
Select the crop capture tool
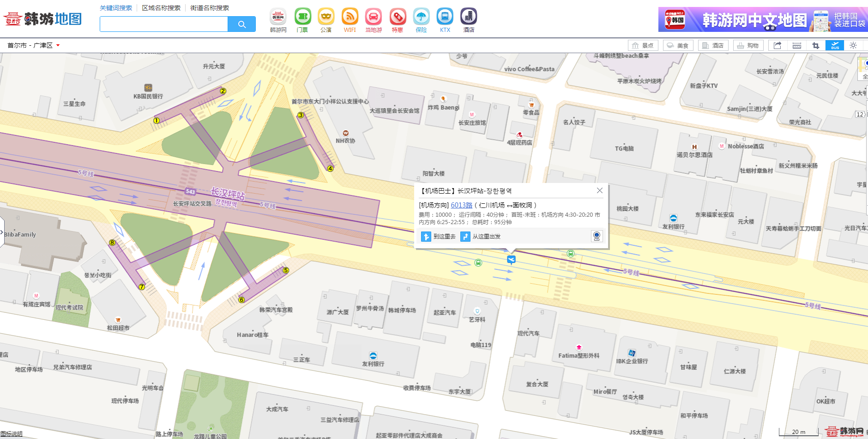[815, 45]
